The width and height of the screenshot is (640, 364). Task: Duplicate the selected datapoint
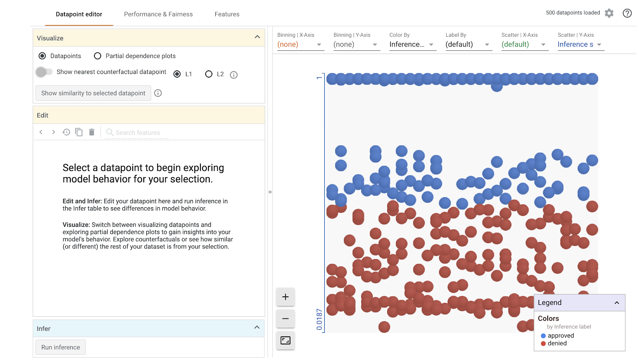(x=79, y=132)
